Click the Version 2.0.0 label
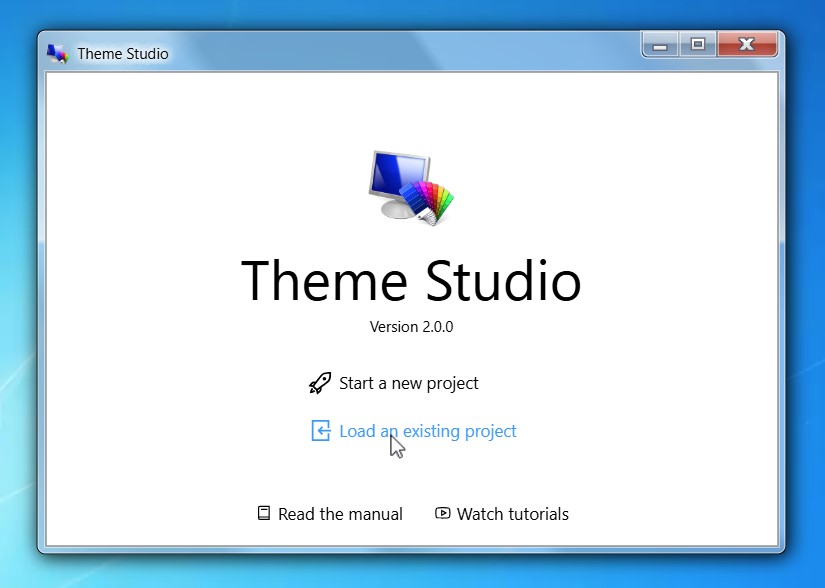This screenshot has width=825, height=588. point(411,326)
